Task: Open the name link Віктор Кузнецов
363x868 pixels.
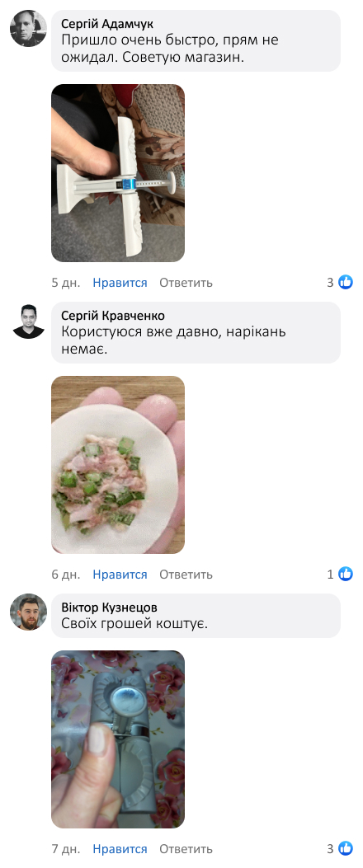Action: click(109, 608)
